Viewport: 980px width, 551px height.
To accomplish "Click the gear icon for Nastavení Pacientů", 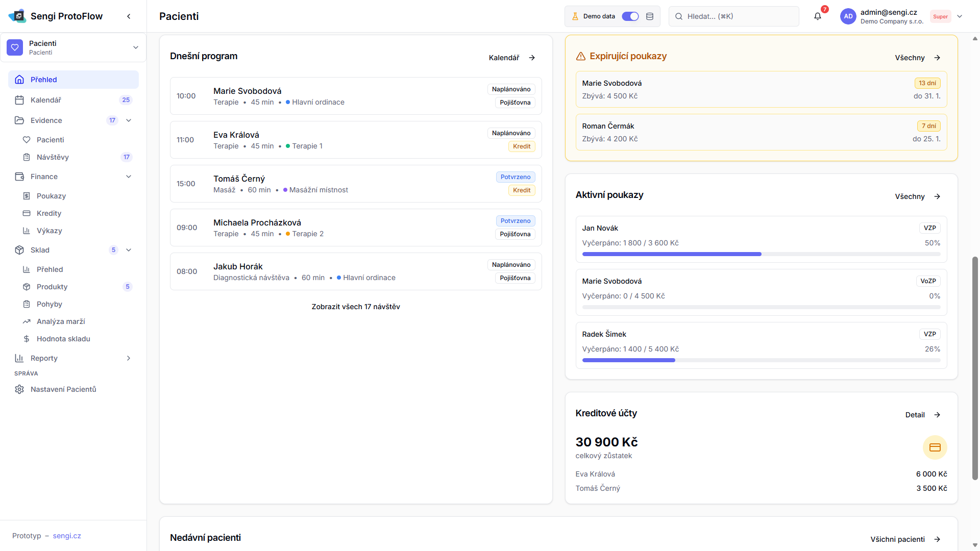I will pyautogui.click(x=19, y=389).
